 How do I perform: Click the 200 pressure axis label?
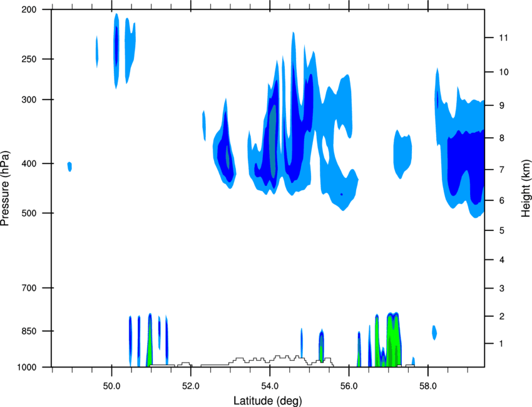pyautogui.click(x=29, y=9)
